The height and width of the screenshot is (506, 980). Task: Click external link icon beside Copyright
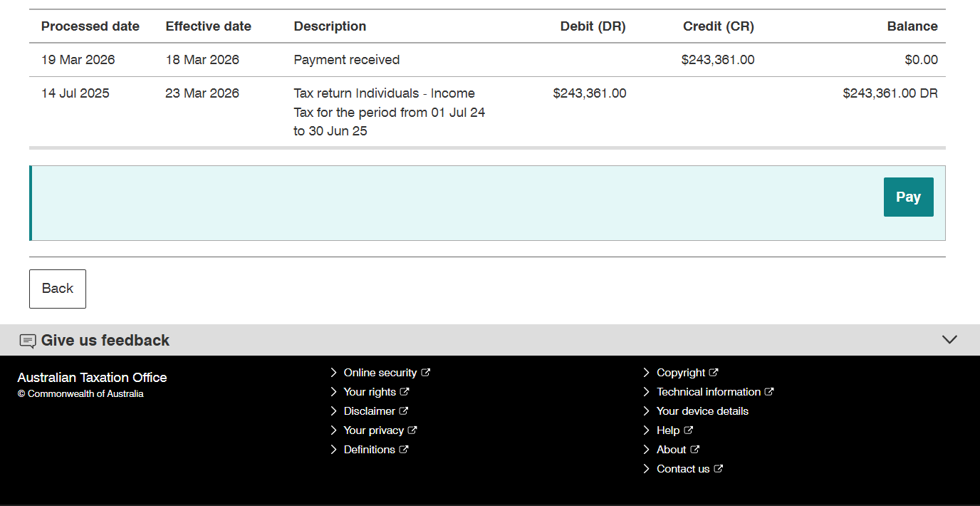tap(714, 372)
